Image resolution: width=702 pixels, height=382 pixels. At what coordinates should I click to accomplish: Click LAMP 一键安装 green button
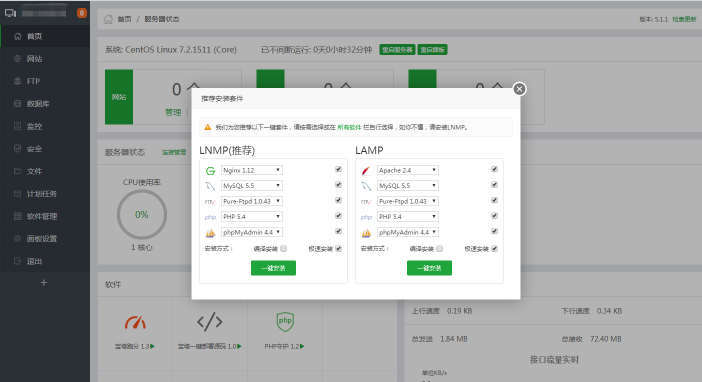pyautogui.click(x=429, y=268)
